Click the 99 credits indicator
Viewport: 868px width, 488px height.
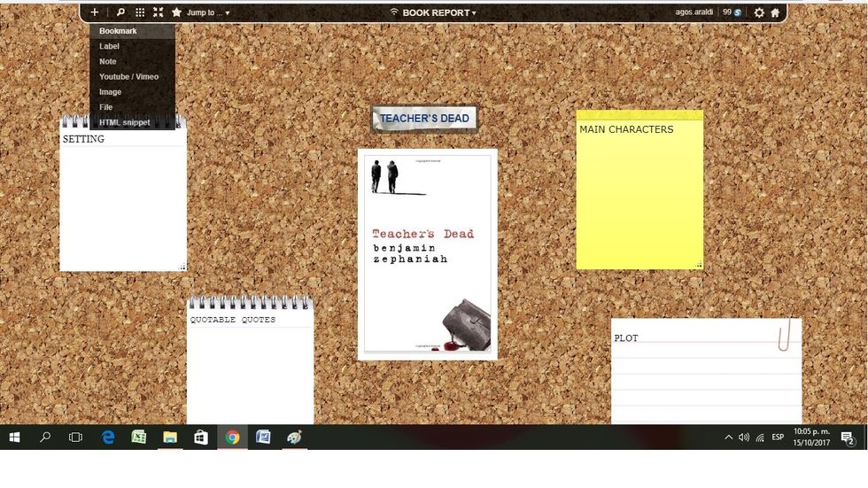732,12
